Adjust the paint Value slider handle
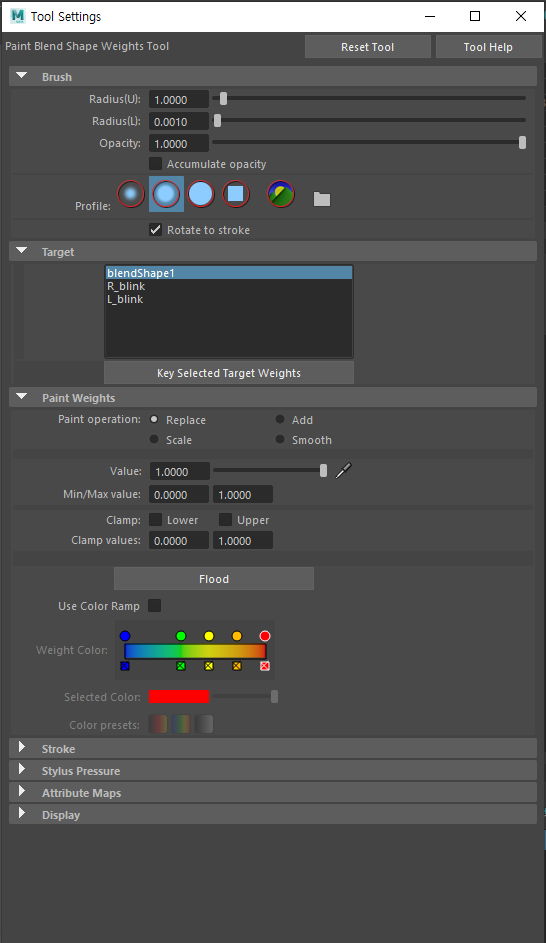This screenshot has height=943, width=546. [324, 471]
